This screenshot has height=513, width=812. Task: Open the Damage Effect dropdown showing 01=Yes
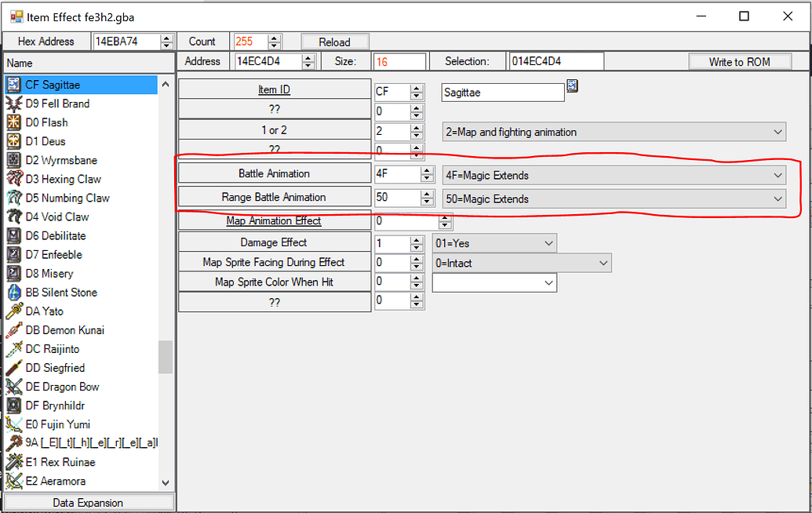[547, 243]
